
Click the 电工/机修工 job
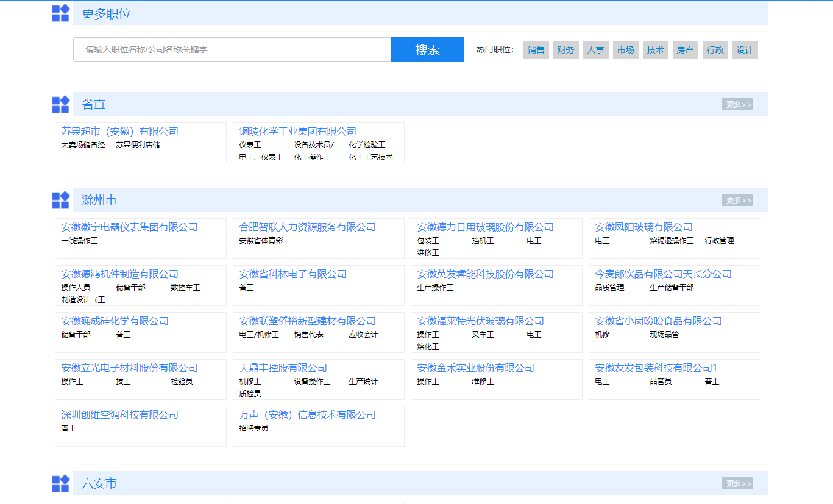(x=259, y=335)
